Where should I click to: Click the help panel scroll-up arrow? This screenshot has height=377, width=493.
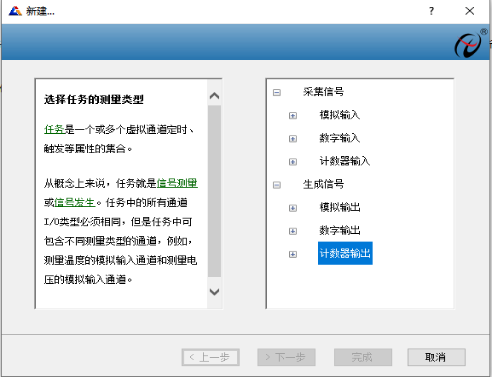214,96
